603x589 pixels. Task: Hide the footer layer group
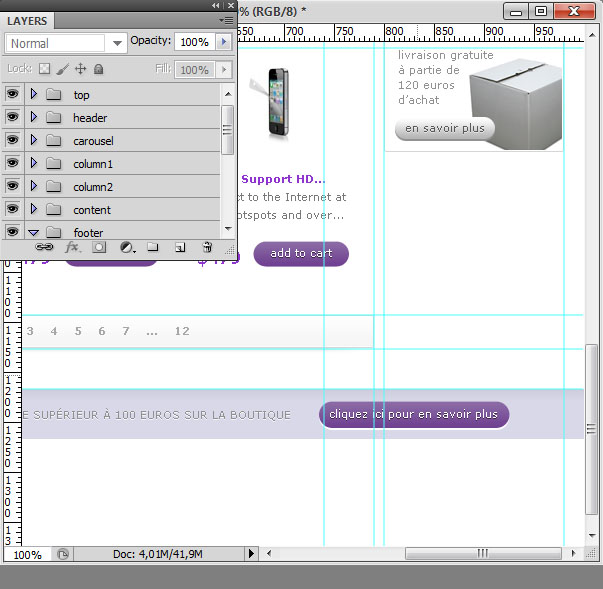pyautogui.click(x=12, y=232)
